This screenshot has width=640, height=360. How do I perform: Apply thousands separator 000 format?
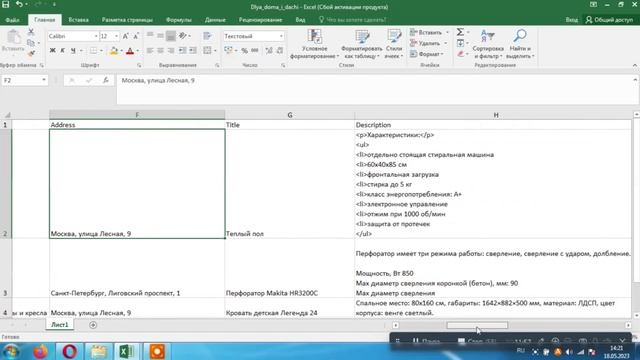click(x=255, y=51)
